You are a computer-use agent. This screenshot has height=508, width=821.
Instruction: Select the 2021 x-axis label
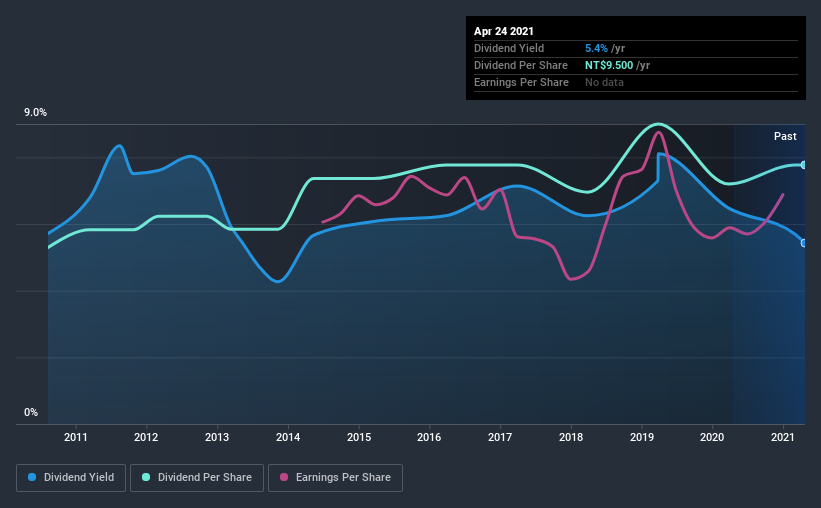[x=783, y=437]
